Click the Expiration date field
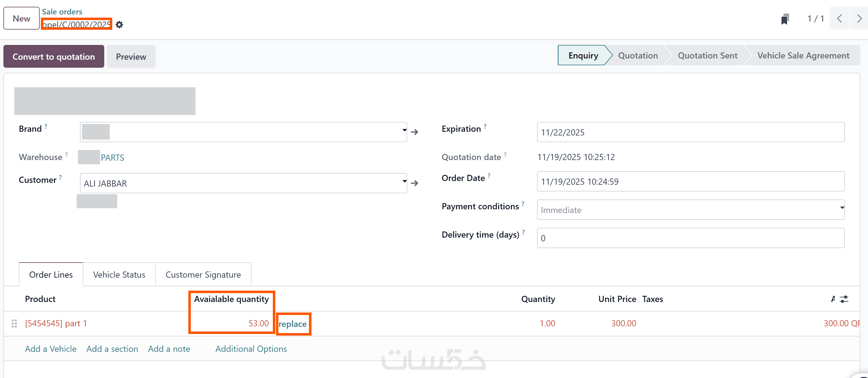 point(690,132)
